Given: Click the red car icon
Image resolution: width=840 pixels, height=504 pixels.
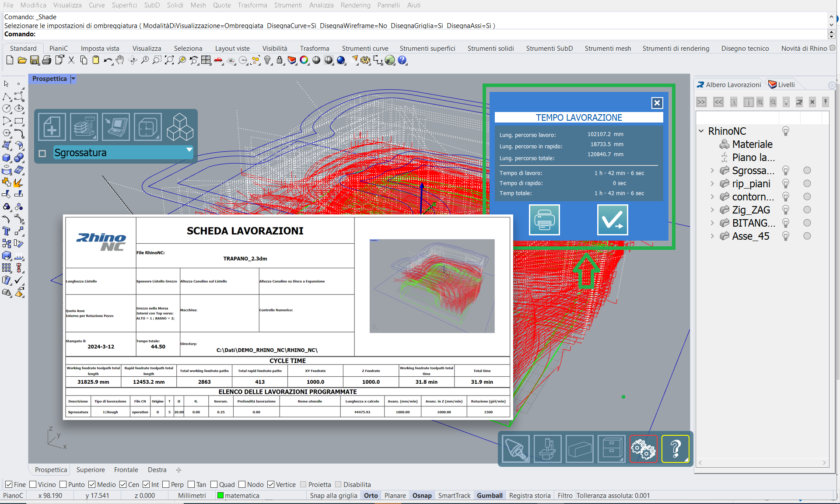Looking at the screenshot, I should click(218, 60).
